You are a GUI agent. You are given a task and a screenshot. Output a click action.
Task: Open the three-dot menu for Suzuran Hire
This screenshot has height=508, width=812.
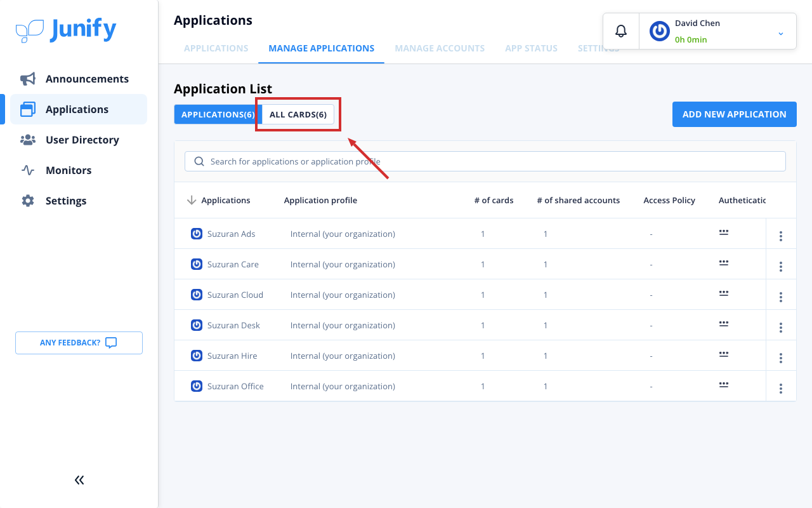[x=781, y=358]
